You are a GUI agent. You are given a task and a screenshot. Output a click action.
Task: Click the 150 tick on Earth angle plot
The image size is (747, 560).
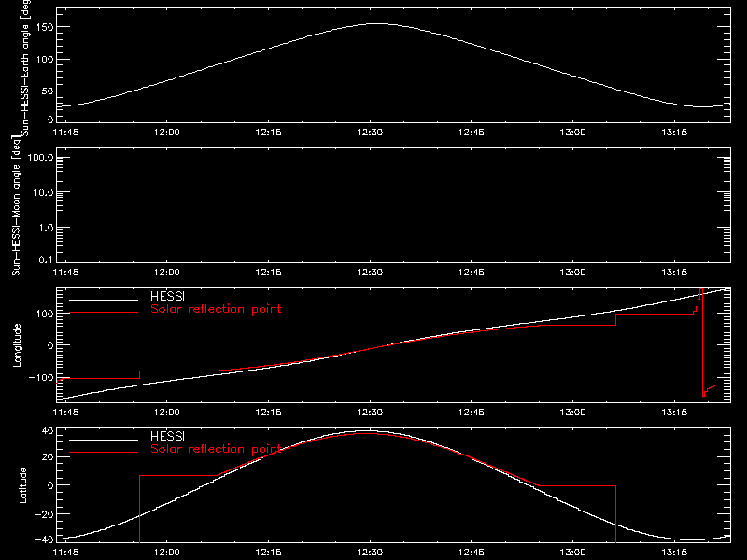pos(44,27)
